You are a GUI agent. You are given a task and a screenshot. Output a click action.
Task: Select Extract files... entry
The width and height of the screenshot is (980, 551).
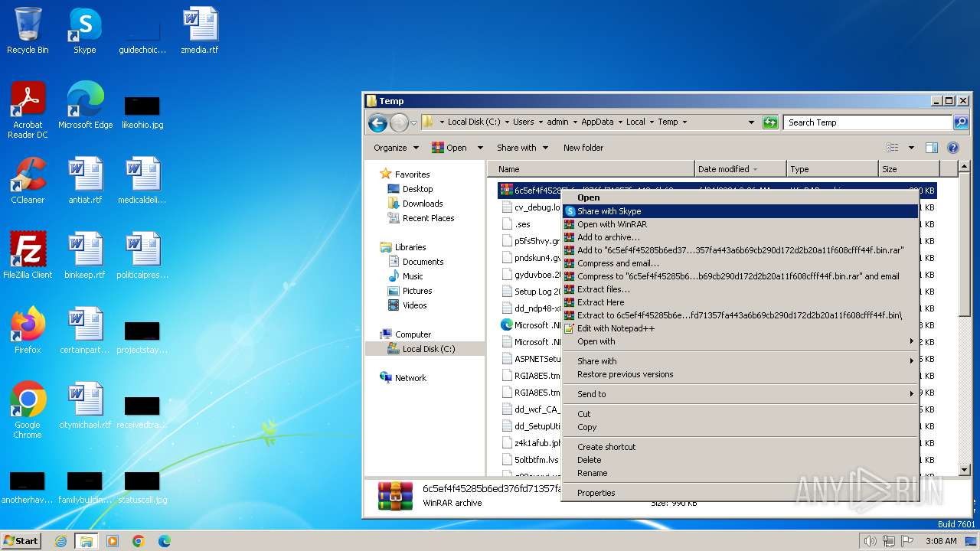pyautogui.click(x=740, y=289)
